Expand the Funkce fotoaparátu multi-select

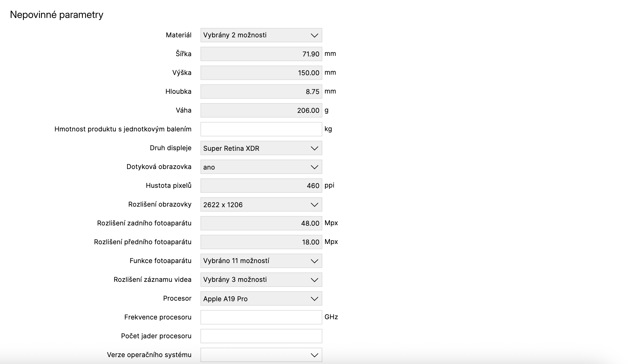click(x=261, y=261)
